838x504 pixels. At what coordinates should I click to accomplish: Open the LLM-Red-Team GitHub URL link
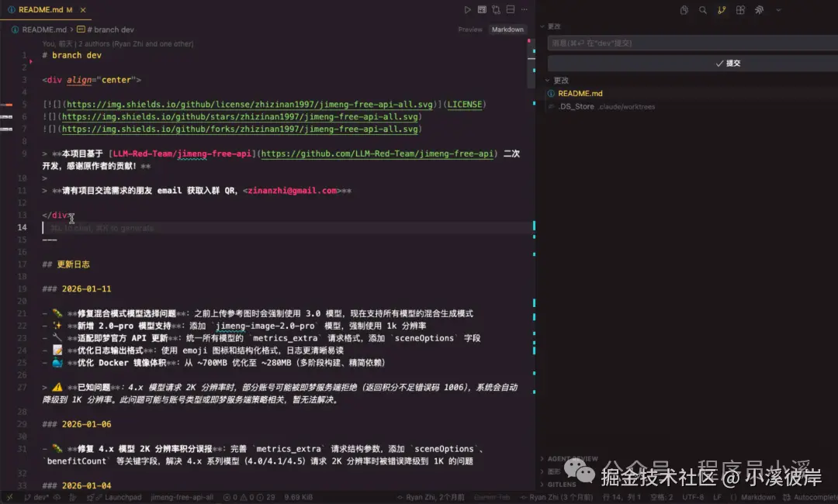point(378,154)
